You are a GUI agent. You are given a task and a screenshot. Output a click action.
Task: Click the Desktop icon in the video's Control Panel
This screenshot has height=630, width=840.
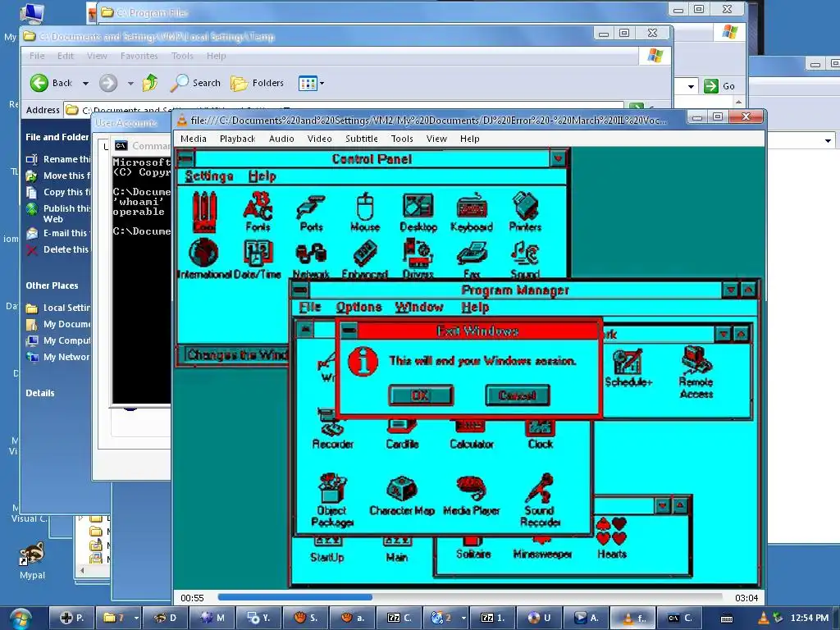[418, 212]
